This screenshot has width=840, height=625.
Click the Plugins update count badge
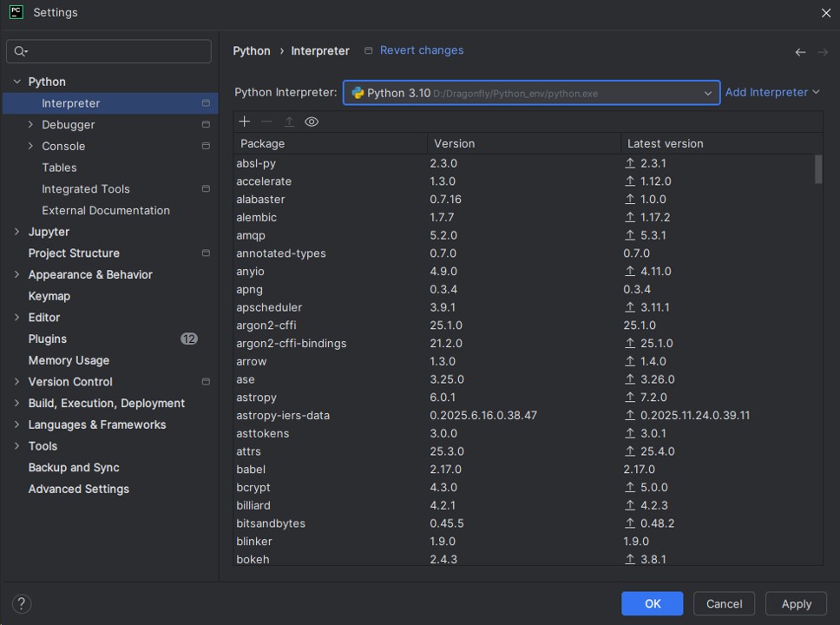[x=188, y=339]
